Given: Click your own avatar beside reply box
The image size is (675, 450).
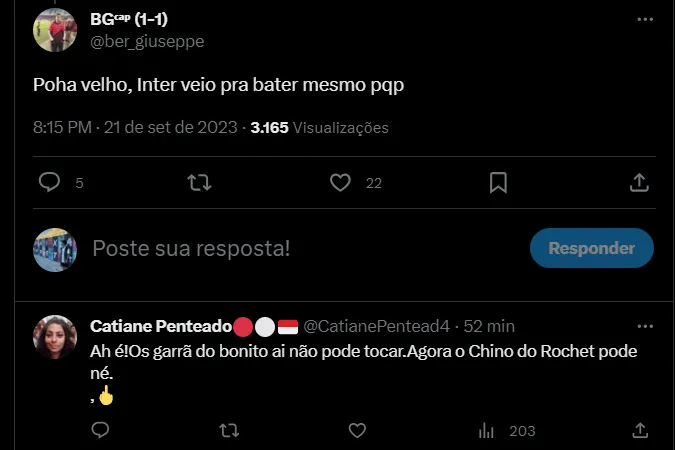Looking at the screenshot, I should pos(55,248).
